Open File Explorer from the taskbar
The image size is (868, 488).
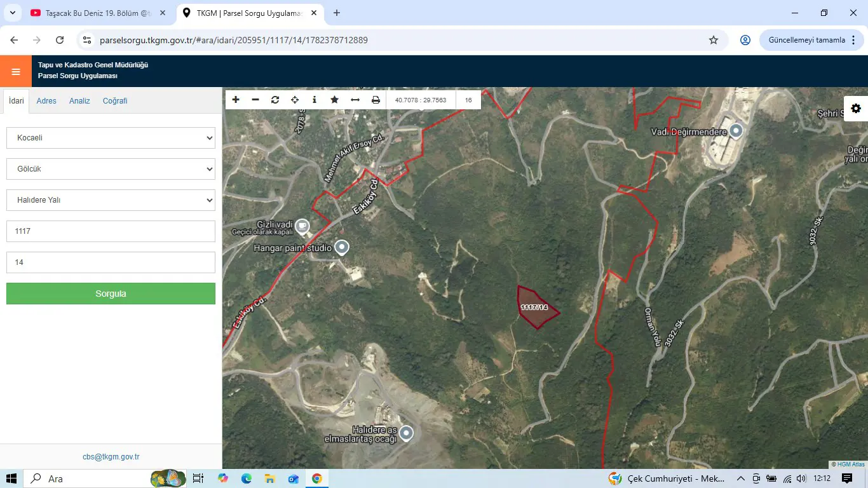coord(269,478)
